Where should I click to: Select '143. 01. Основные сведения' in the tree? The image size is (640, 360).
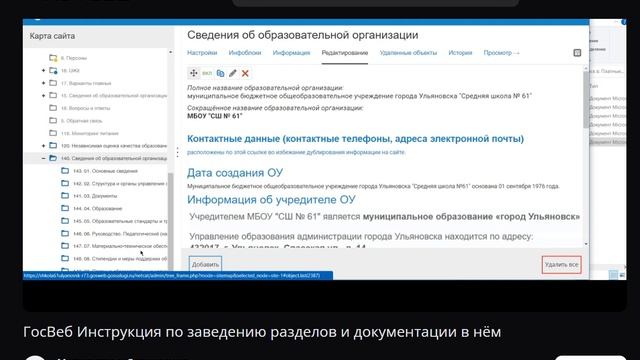click(x=105, y=171)
